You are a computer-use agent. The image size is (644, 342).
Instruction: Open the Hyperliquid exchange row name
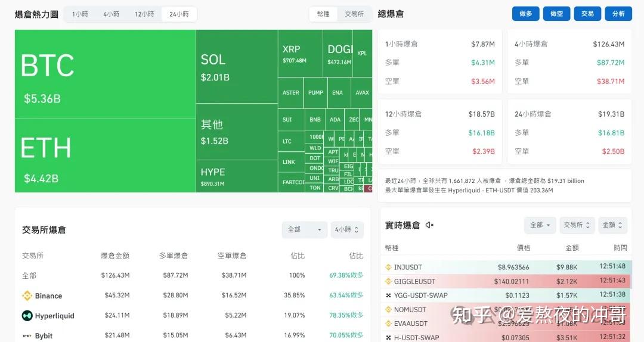[55, 316]
